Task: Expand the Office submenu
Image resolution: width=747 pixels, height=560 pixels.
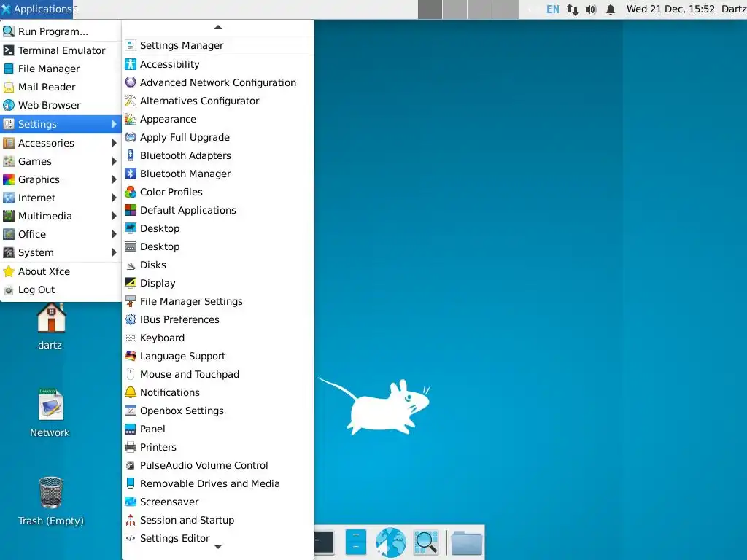Action: (61, 234)
